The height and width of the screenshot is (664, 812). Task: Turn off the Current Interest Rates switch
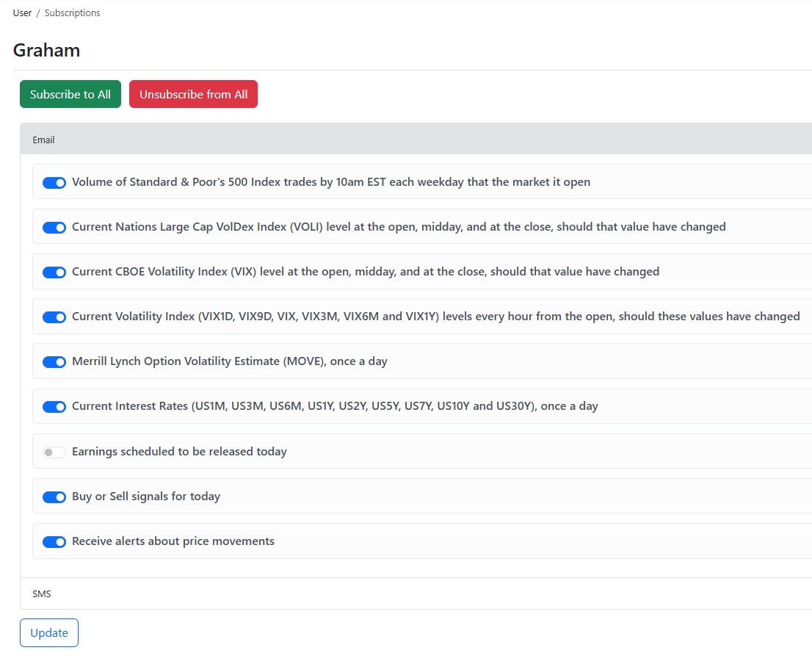point(54,407)
